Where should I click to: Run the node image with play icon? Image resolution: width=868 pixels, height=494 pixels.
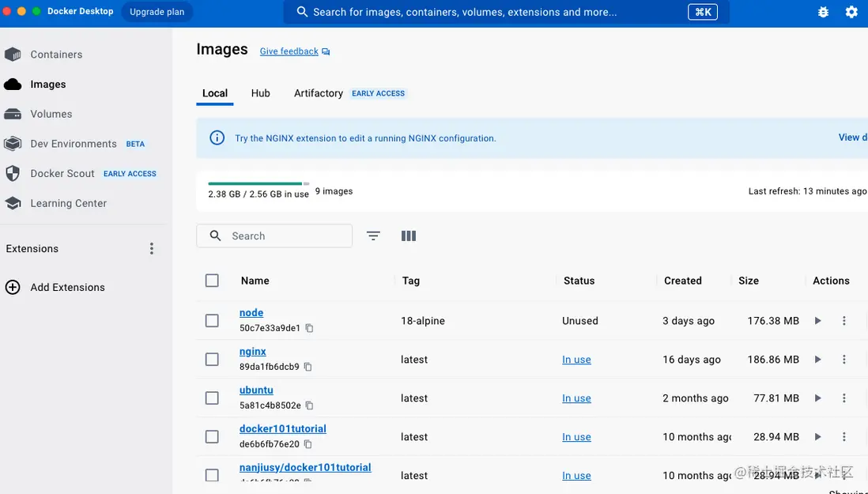click(x=817, y=321)
